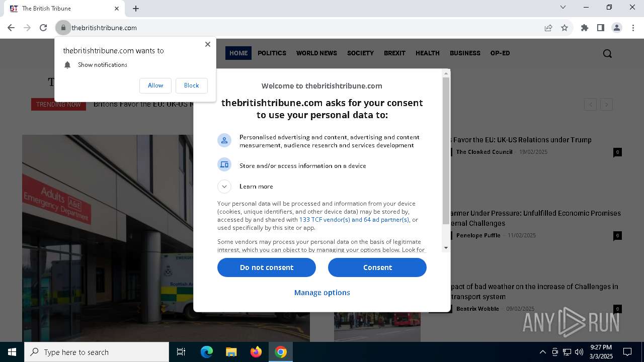Open POLITICS menu item
Image resolution: width=644 pixels, height=362 pixels.
pyautogui.click(x=272, y=53)
